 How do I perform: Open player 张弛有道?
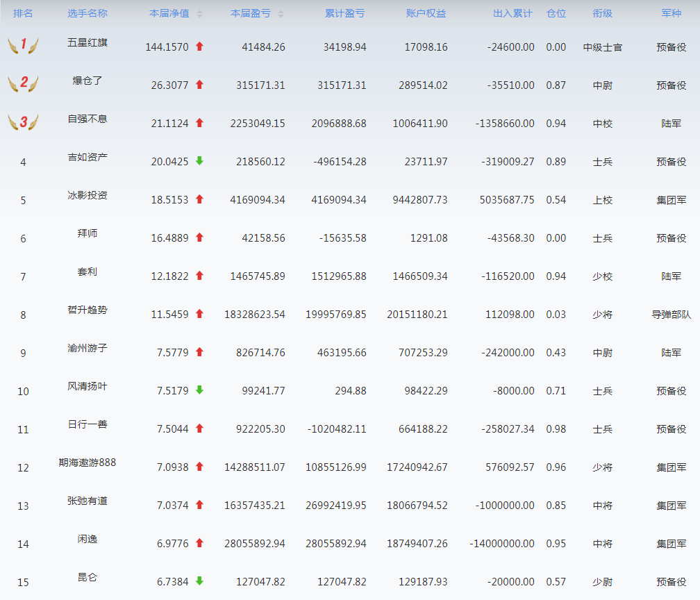click(x=87, y=501)
